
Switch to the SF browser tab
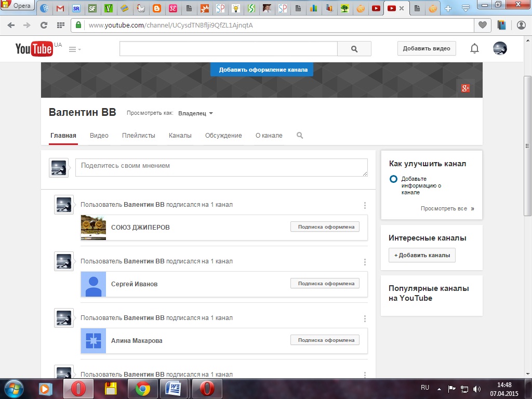92,8
